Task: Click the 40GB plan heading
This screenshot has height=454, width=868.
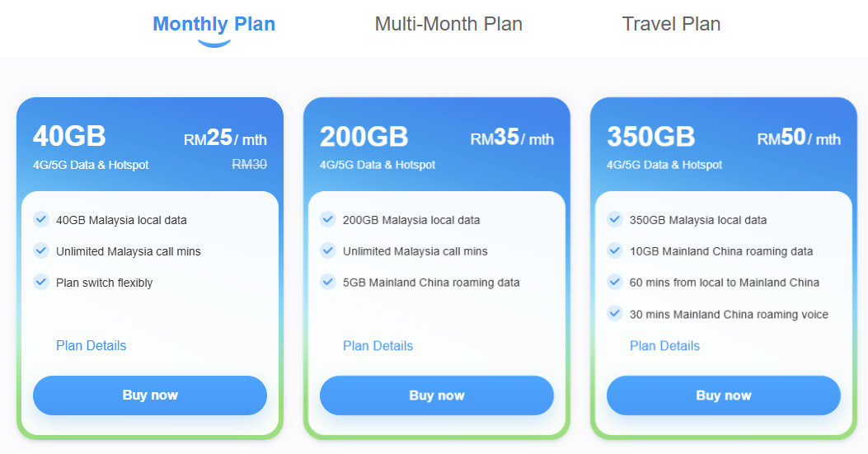Action: [69, 137]
